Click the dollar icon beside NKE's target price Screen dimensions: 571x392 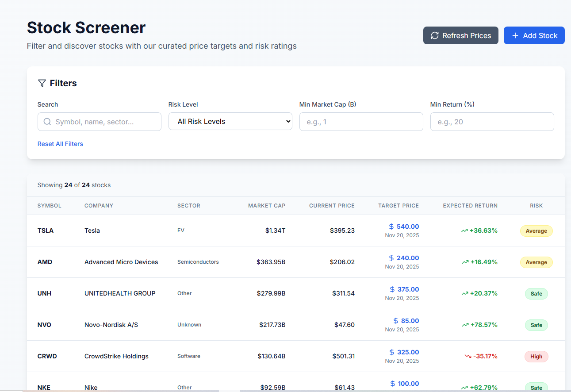tap(392, 383)
